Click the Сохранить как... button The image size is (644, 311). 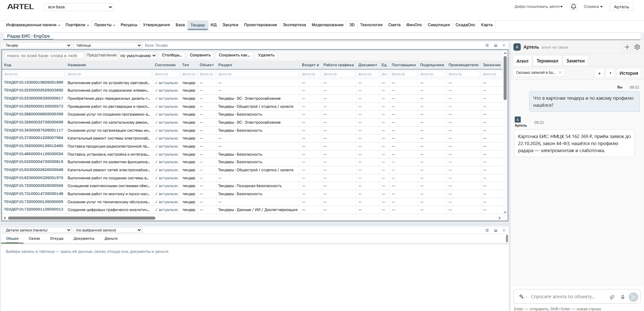(234, 55)
